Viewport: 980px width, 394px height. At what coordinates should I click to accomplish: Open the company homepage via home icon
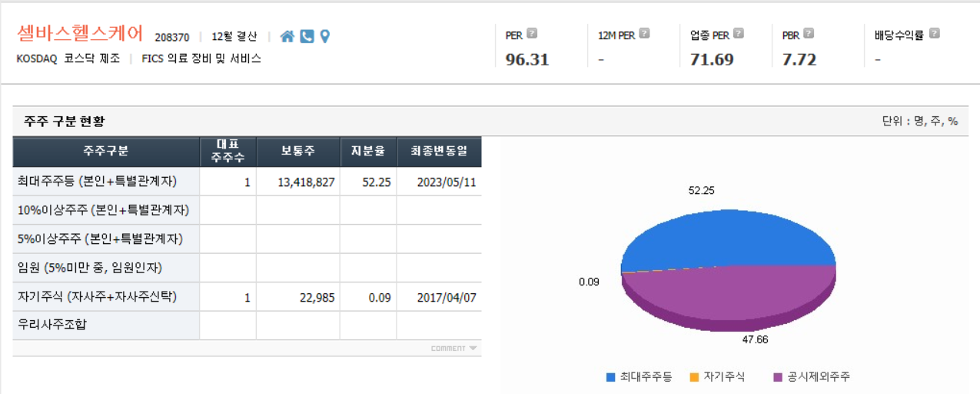[287, 36]
